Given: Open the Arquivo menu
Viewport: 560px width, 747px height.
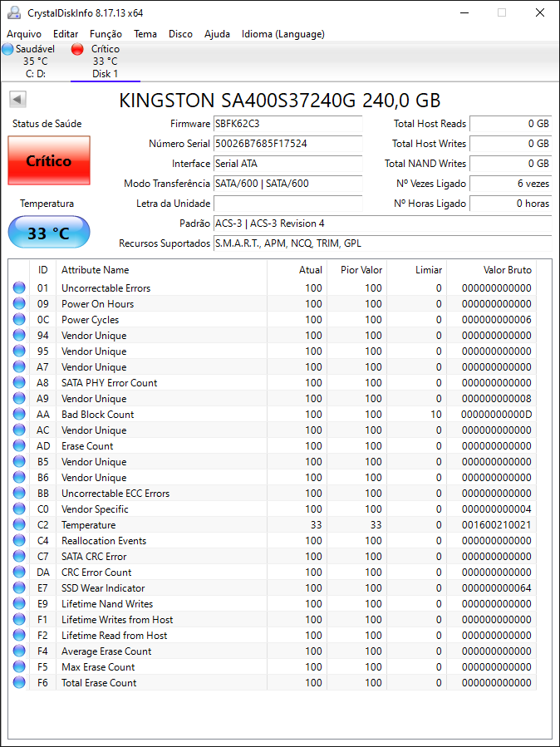Looking at the screenshot, I should tap(24, 34).
